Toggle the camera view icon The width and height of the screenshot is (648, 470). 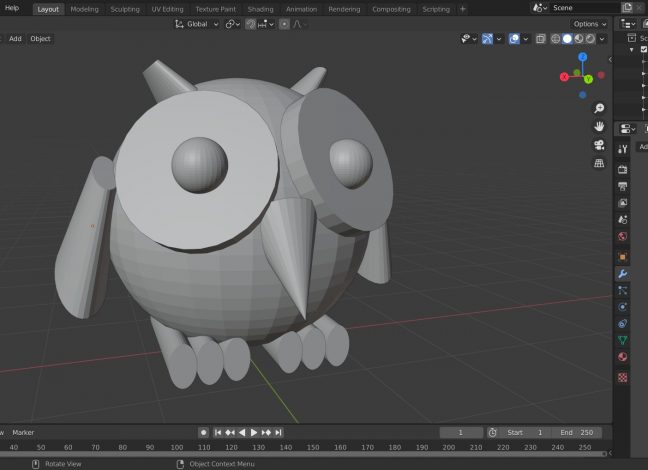pos(599,145)
